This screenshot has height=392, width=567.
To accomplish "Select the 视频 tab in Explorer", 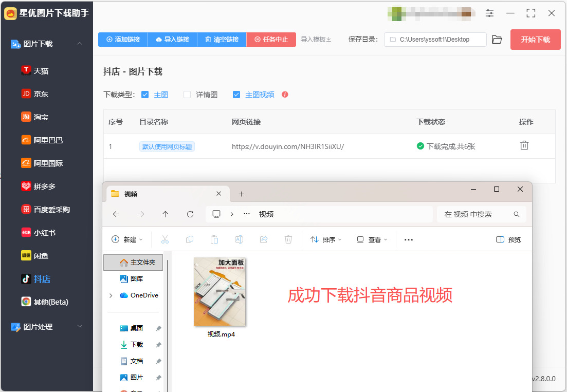I will (x=168, y=194).
